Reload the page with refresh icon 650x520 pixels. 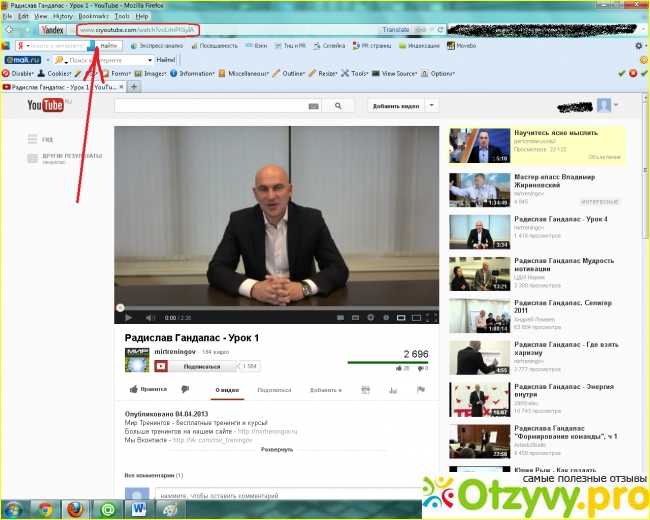click(x=440, y=29)
